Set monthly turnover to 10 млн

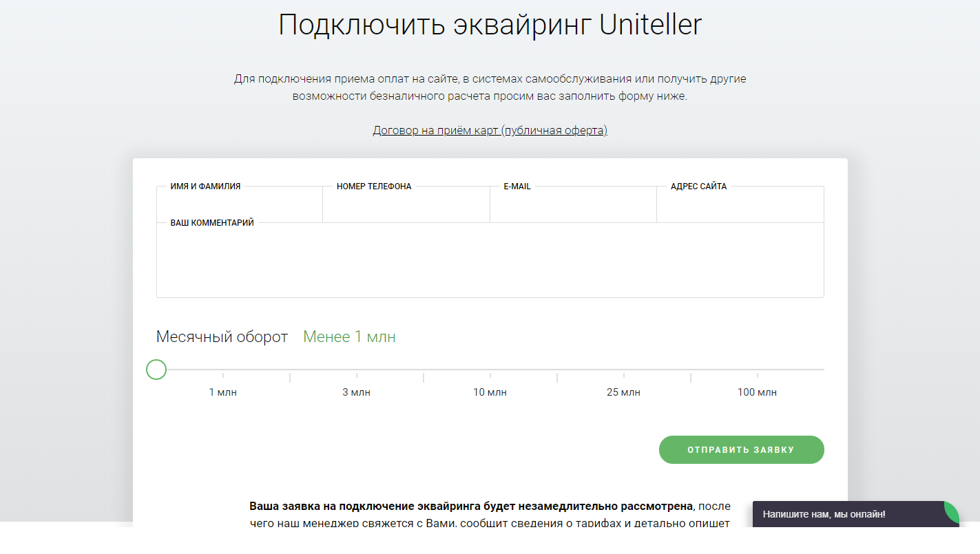coord(490,375)
